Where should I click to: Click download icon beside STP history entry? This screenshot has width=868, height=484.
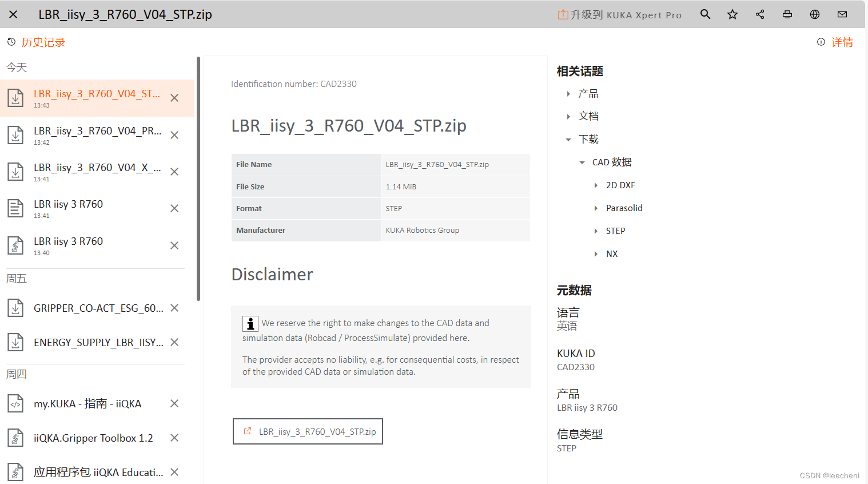(15, 98)
